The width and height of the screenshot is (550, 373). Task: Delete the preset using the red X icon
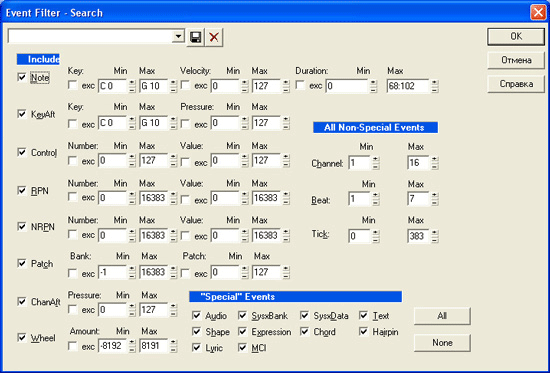214,37
